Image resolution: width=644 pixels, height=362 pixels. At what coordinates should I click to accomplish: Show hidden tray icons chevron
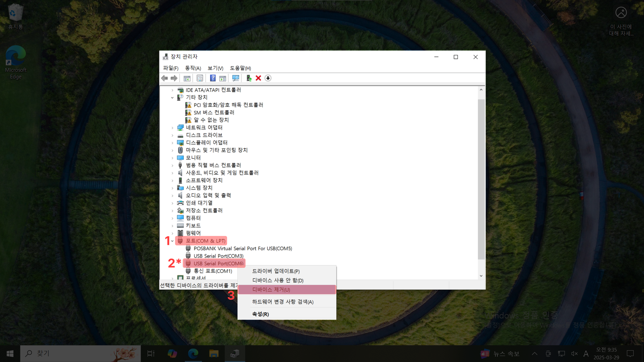click(x=534, y=354)
